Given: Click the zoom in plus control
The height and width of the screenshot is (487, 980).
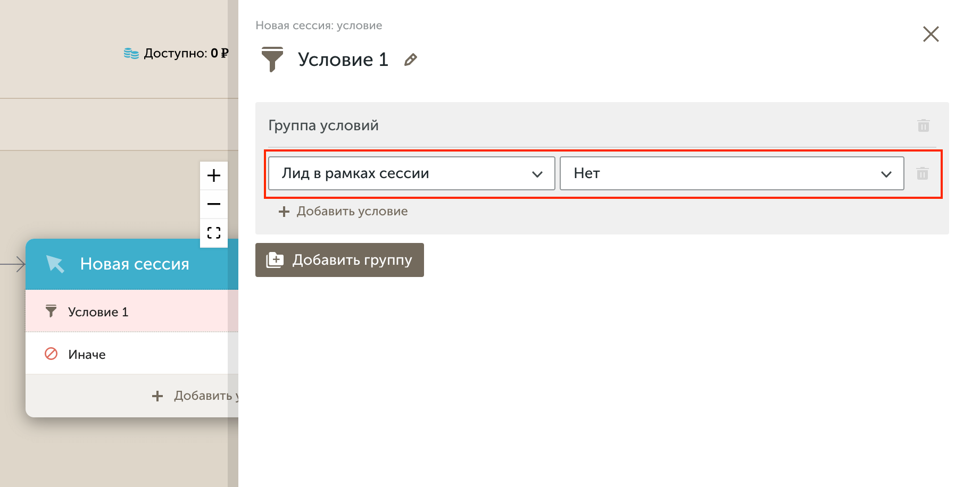Looking at the screenshot, I should pyautogui.click(x=213, y=175).
